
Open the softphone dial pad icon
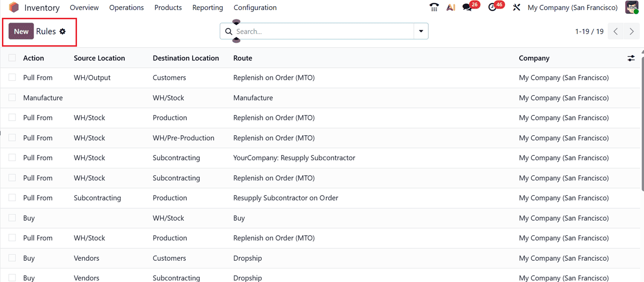tap(434, 7)
